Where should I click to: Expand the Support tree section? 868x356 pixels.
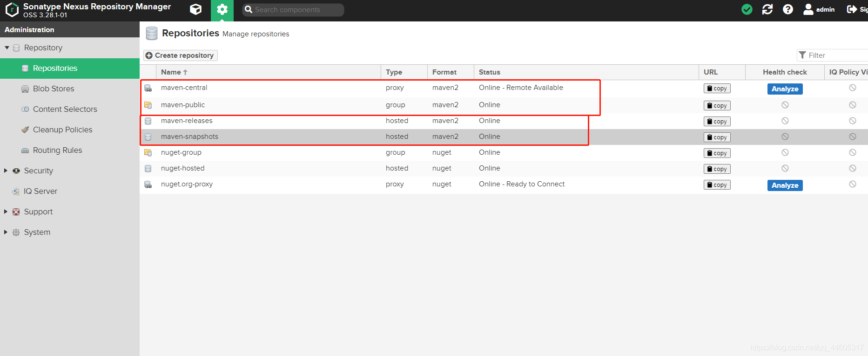coord(6,212)
